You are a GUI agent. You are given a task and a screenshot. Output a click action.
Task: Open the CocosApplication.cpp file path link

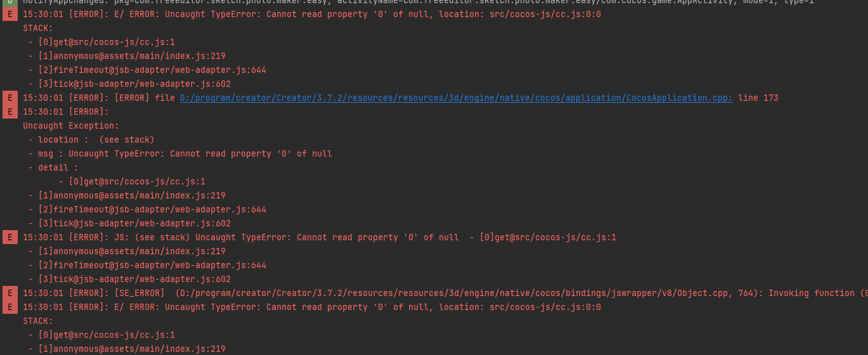(x=456, y=98)
